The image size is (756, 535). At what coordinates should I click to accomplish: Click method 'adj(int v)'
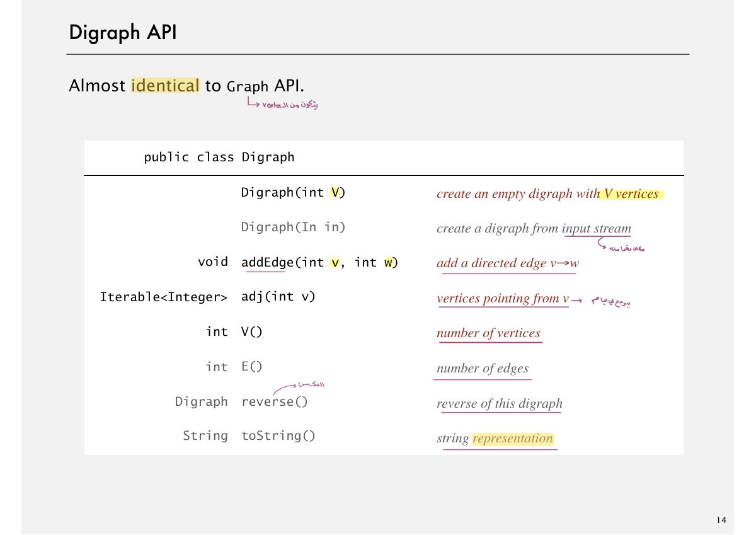click(x=278, y=297)
